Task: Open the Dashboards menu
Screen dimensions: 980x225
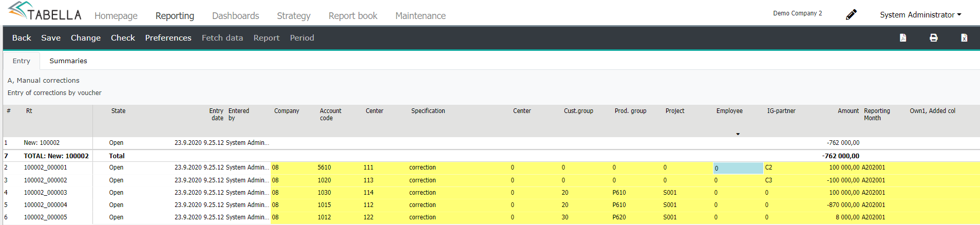Action: (236, 16)
